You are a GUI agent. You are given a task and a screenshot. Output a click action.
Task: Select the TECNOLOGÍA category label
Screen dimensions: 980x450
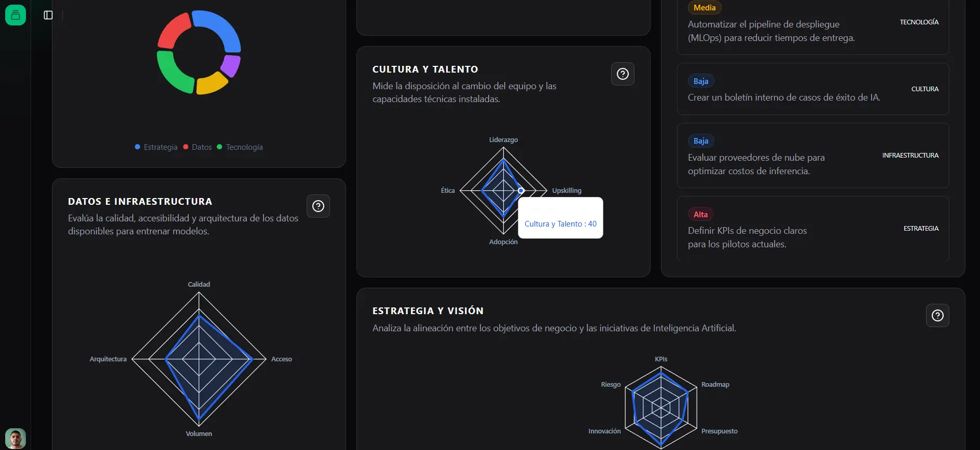[919, 22]
